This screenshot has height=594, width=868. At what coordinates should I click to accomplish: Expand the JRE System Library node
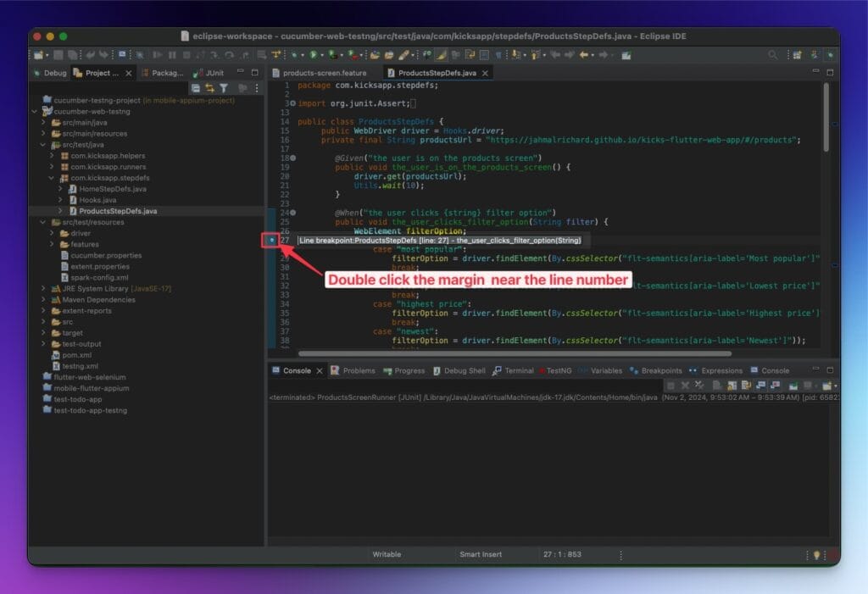tap(43, 288)
